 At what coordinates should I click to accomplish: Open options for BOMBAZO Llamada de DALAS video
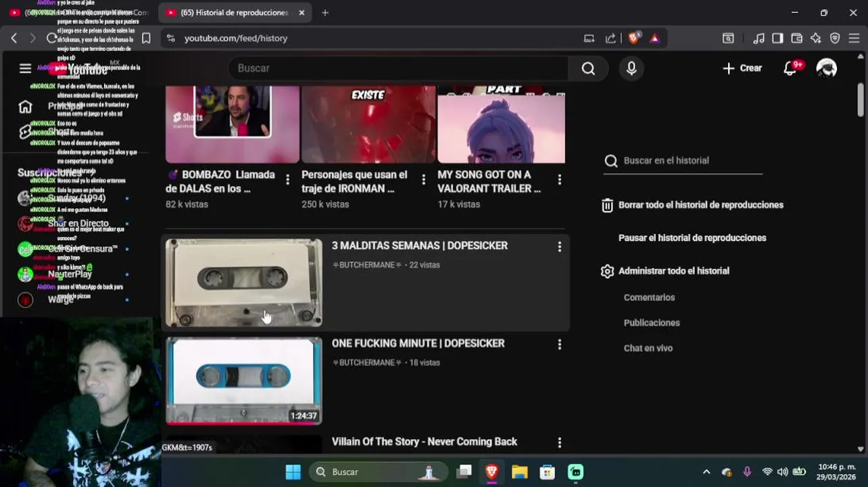[x=287, y=180]
